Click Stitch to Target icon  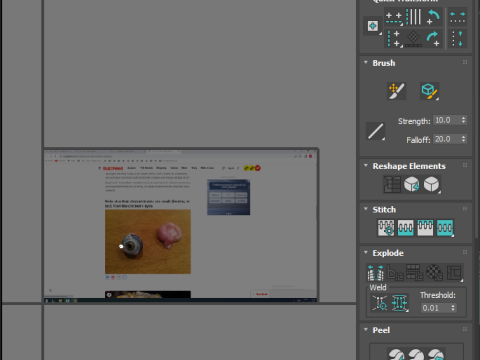(x=386, y=228)
